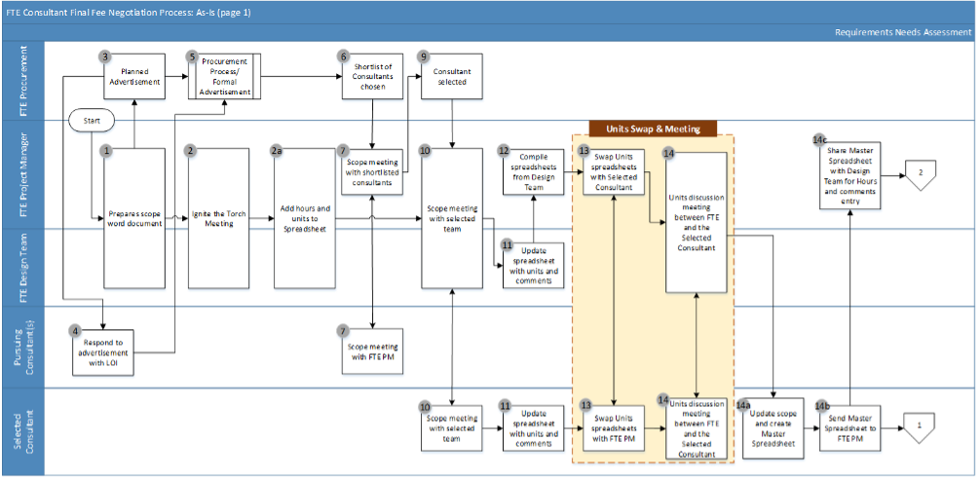Click the 14c step number badge
Viewport: 980px width, 478px height.
tap(820, 140)
